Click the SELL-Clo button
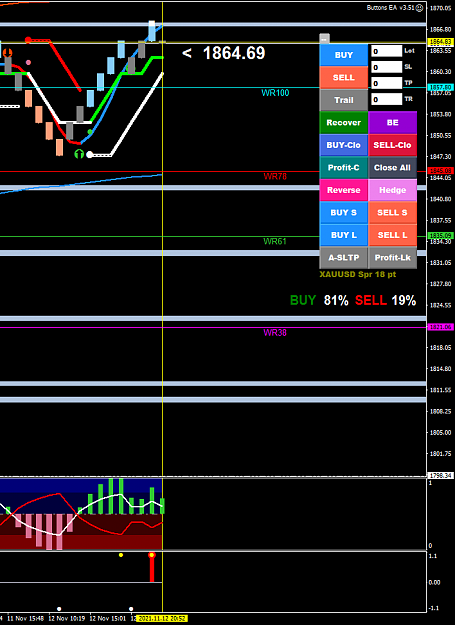 tap(392, 145)
